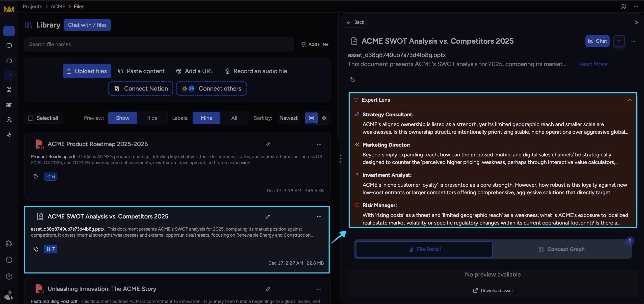Click Files in the breadcrumb

tap(79, 7)
